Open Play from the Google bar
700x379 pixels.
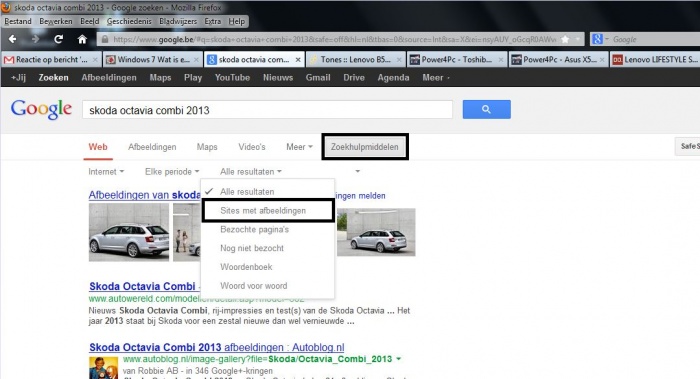(x=193, y=78)
